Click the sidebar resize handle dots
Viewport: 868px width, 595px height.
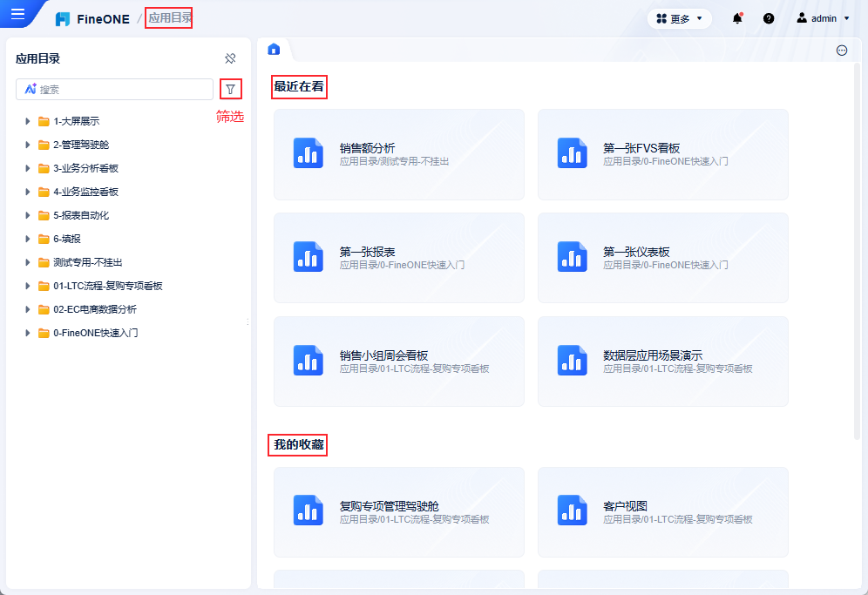(248, 322)
